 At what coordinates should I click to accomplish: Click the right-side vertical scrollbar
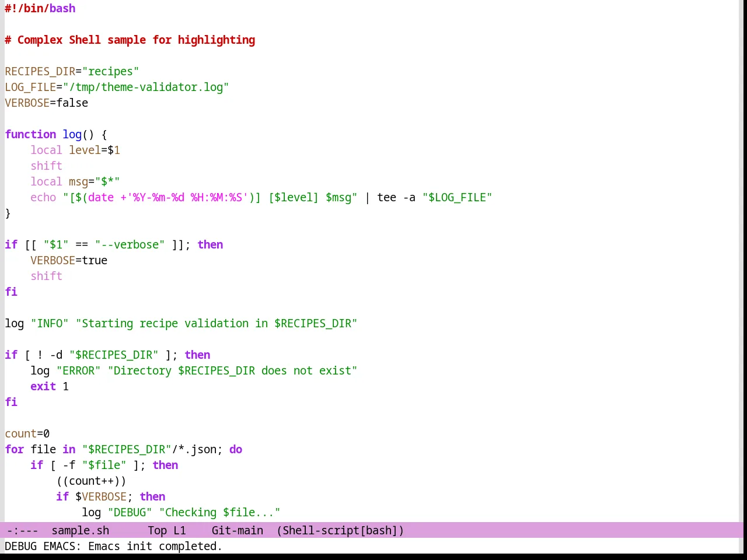point(741,261)
